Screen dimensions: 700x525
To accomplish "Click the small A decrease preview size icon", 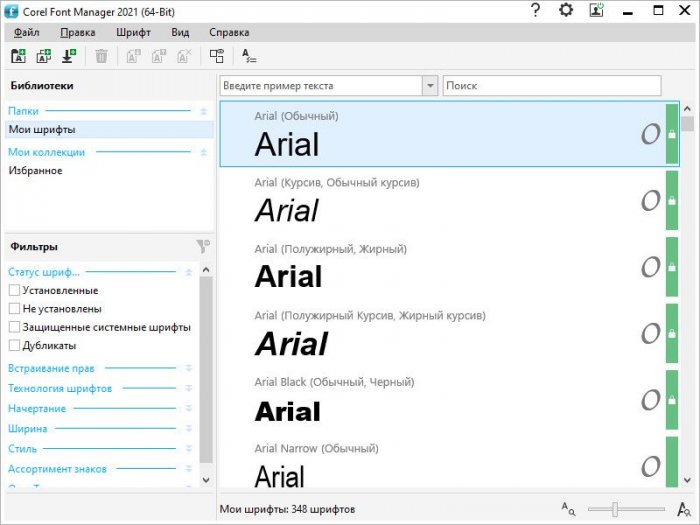I will click(568, 508).
